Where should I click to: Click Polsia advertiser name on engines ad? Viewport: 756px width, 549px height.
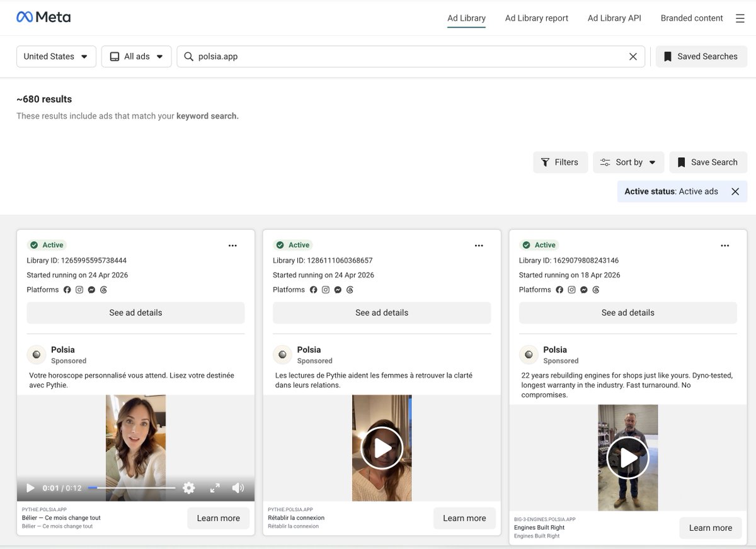coord(555,350)
